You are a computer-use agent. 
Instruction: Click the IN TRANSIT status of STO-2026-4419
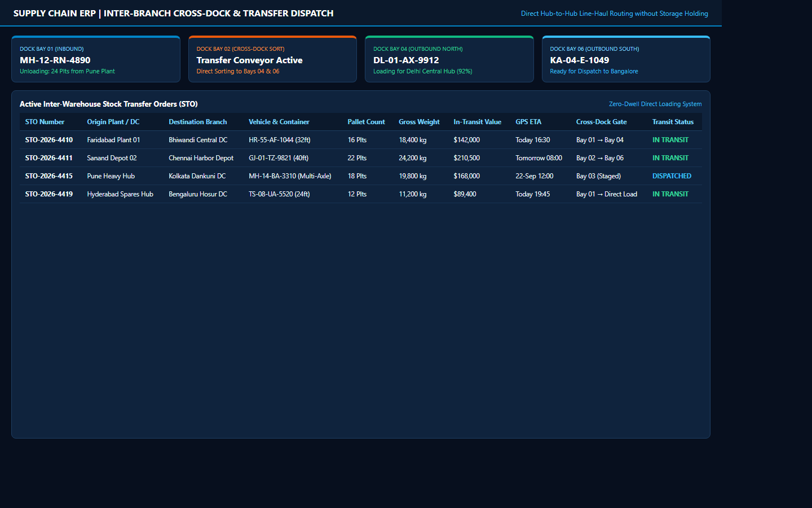click(x=670, y=194)
